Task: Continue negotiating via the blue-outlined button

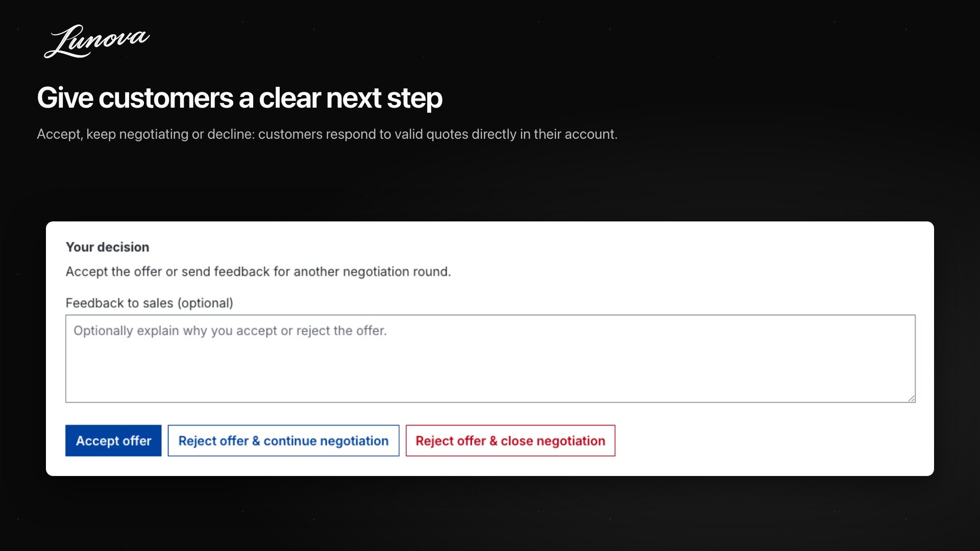Action: coord(283,440)
